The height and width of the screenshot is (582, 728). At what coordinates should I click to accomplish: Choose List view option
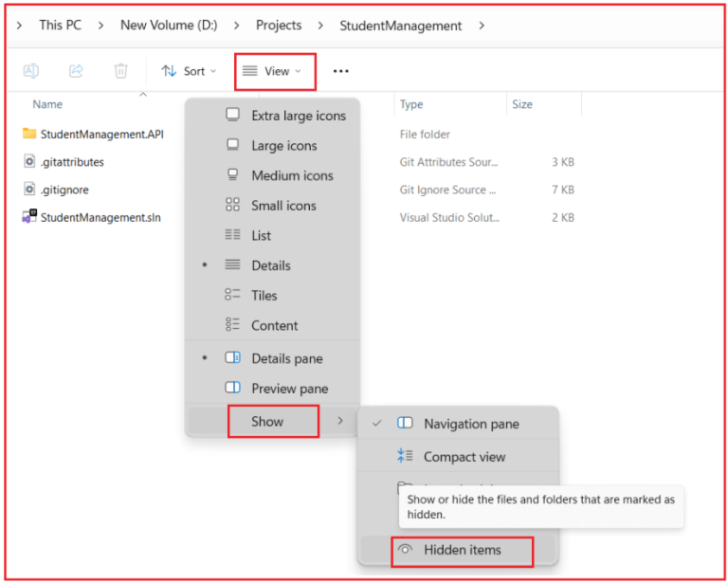(x=273, y=235)
